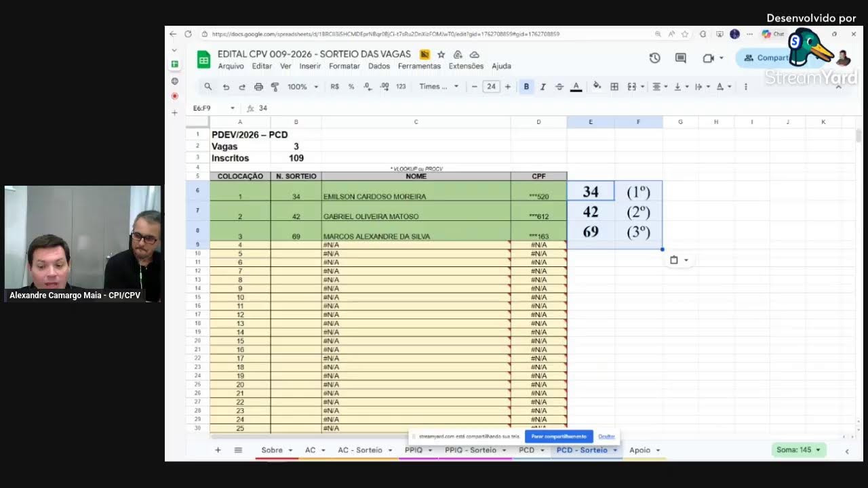Edit the font size field showing 24
Image resolution: width=868 pixels, height=488 pixels.
pyautogui.click(x=491, y=87)
